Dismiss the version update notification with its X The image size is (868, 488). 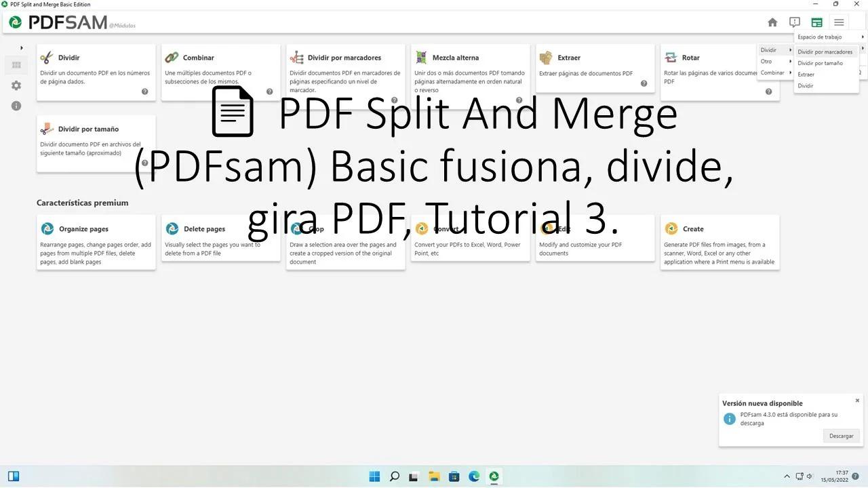tap(856, 400)
